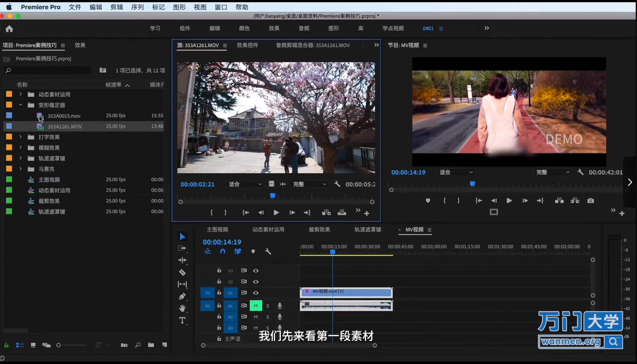The image size is (637, 364).
Task: Select the Hand tool
Action: pos(182,308)
